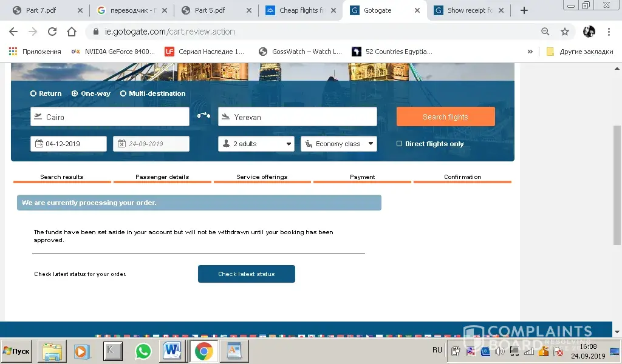Open the Chrome profile avatar
The image size is (622, 364).
click(589, 32)
